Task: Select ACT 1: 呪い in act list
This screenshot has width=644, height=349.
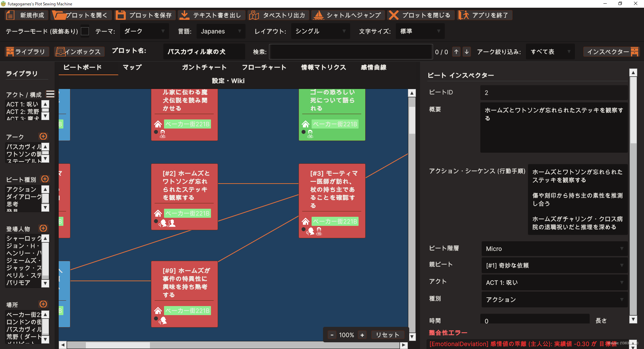Action: (22, 104)
